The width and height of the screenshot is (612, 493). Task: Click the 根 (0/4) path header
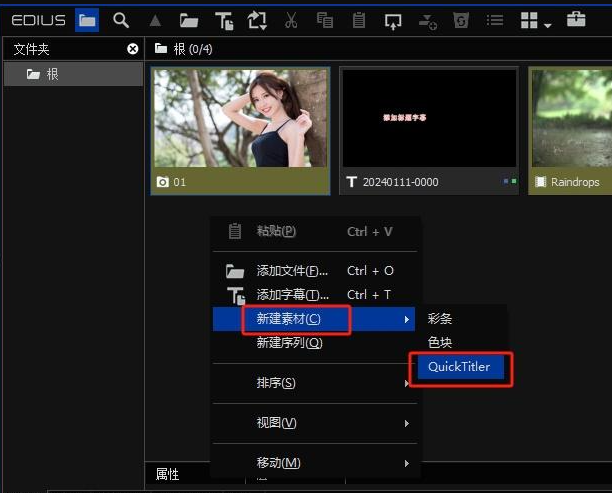click(x=183, y=49)
